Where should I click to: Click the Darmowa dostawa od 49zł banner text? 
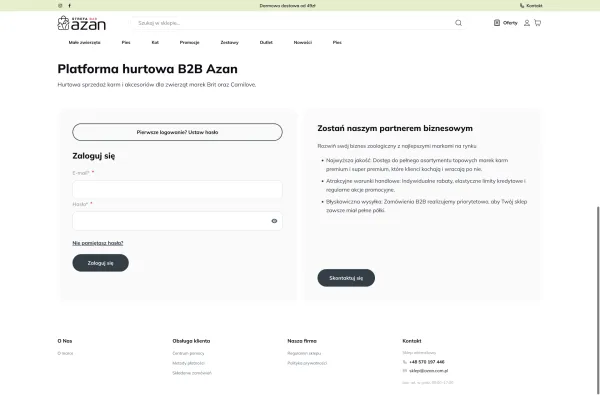287,6
